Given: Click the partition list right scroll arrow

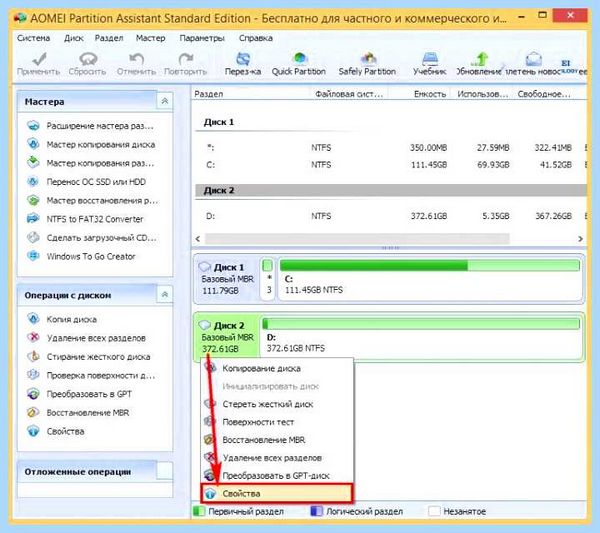Looking at the screenshot, I should click(x=580, y=239).
